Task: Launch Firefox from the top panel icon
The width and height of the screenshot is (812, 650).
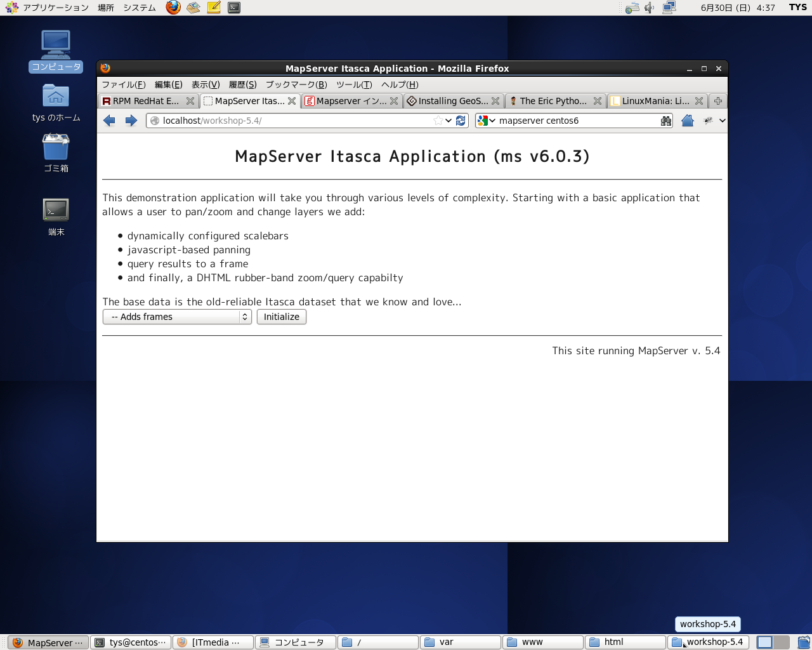Action: pos(173,8)
